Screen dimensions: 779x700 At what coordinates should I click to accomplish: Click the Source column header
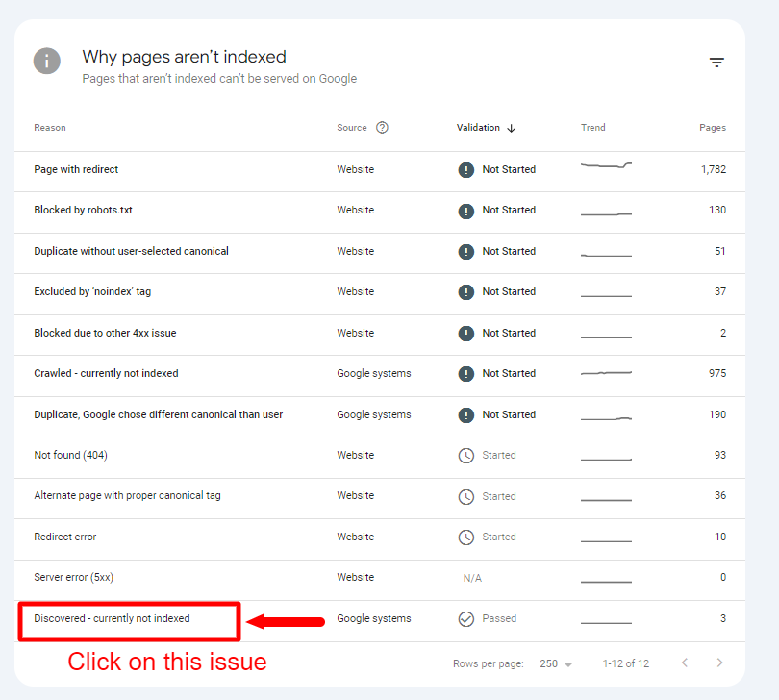(x=352, y=128)
